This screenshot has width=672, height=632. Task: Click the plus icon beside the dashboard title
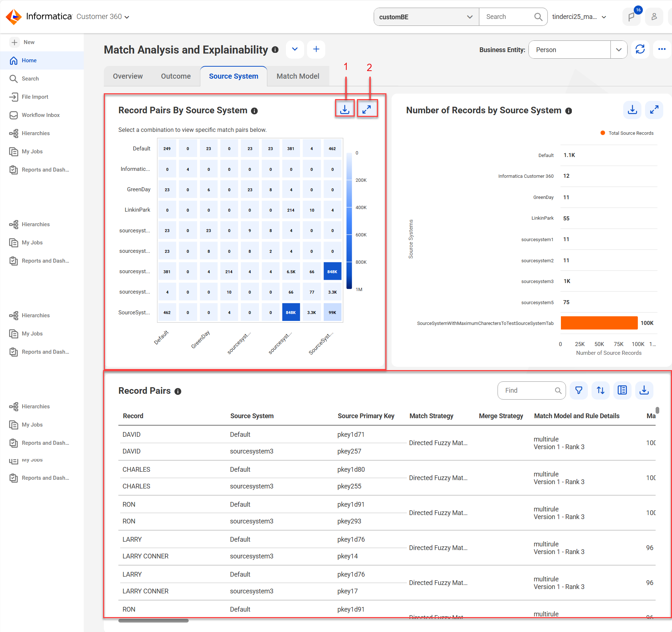[316, 49]
